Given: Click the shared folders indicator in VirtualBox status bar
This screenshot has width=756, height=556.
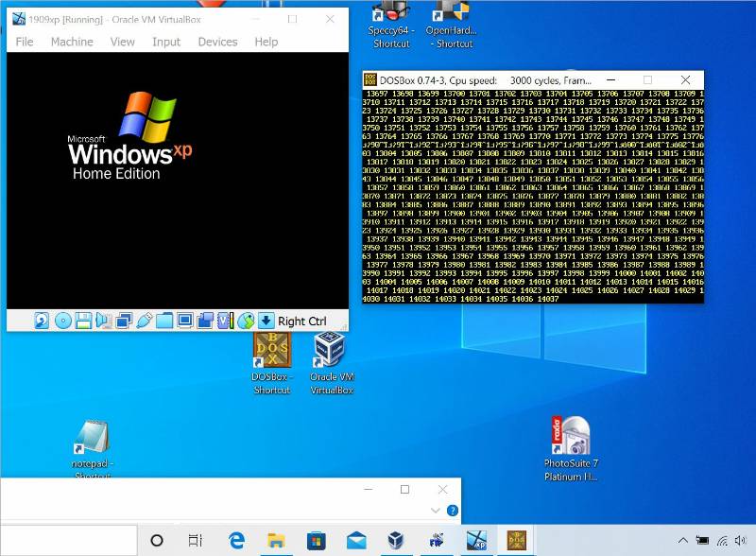Looking at the screenshot, I should pyautogui.click(x=164, y=321).
